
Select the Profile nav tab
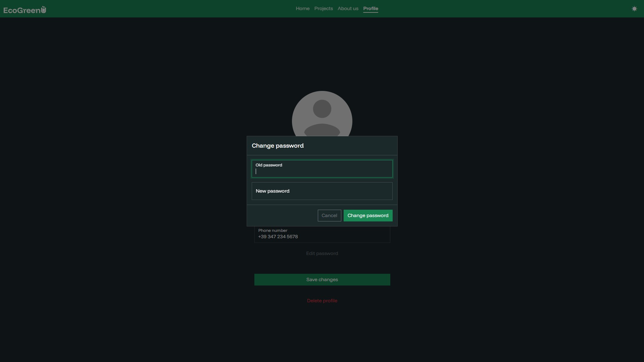370,8
